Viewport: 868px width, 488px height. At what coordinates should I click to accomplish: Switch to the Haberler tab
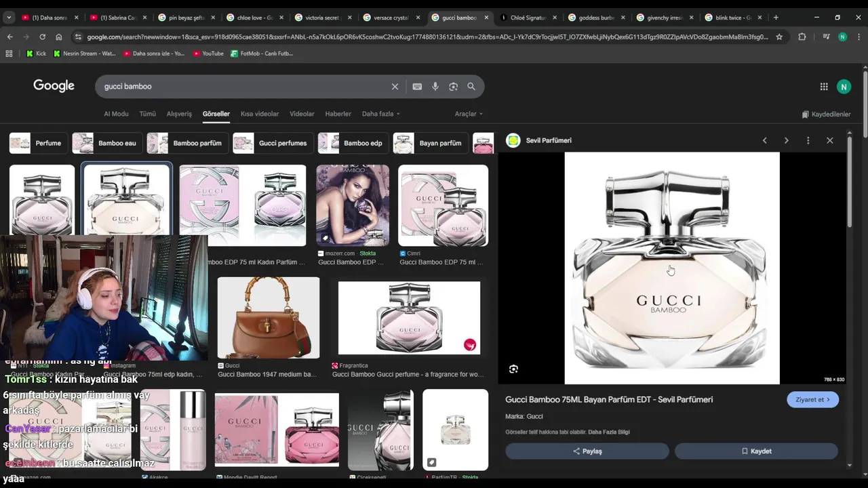[x=338, y=114]
